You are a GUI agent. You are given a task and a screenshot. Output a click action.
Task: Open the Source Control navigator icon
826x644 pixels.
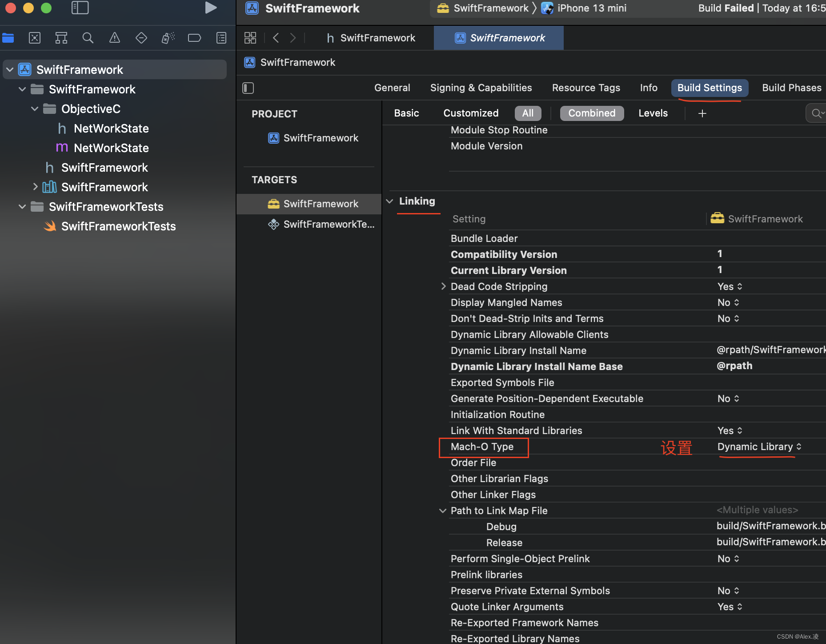35,38
